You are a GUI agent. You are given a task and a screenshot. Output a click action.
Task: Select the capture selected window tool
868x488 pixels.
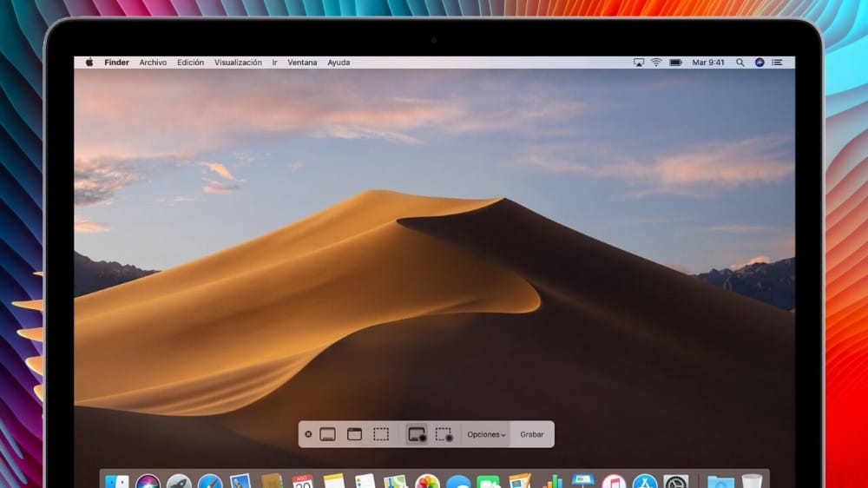coord(354,434)
